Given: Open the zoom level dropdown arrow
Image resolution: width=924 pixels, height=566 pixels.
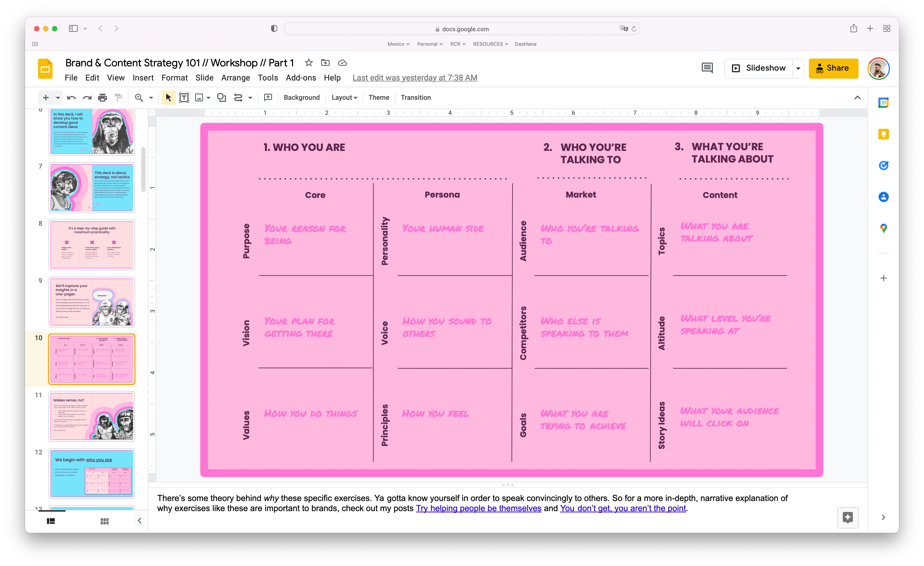Looking at the screenshot, I should click(x=151, y=98).
